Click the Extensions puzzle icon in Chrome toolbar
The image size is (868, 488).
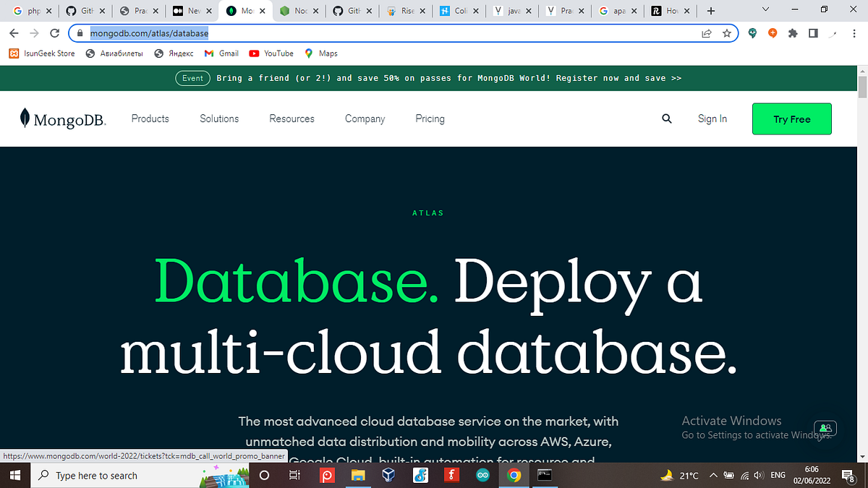pos(792,33)
